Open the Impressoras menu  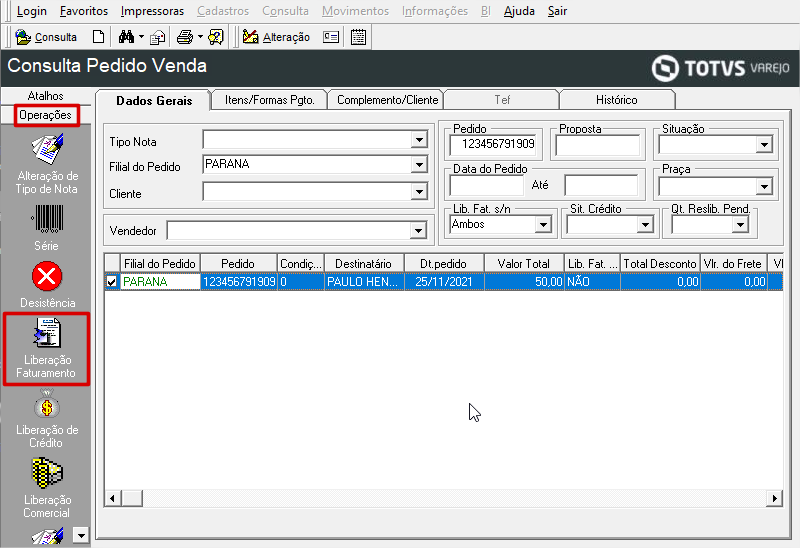152,11
